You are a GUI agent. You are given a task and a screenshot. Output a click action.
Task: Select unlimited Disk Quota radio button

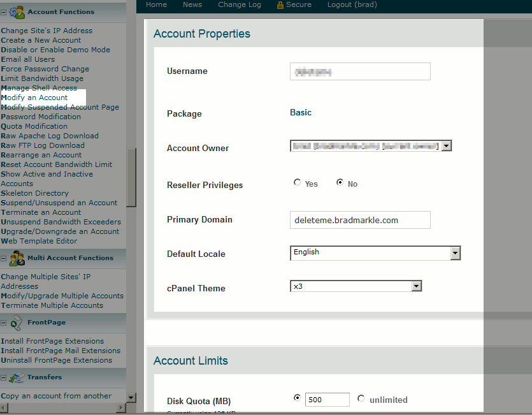(361, 398)
